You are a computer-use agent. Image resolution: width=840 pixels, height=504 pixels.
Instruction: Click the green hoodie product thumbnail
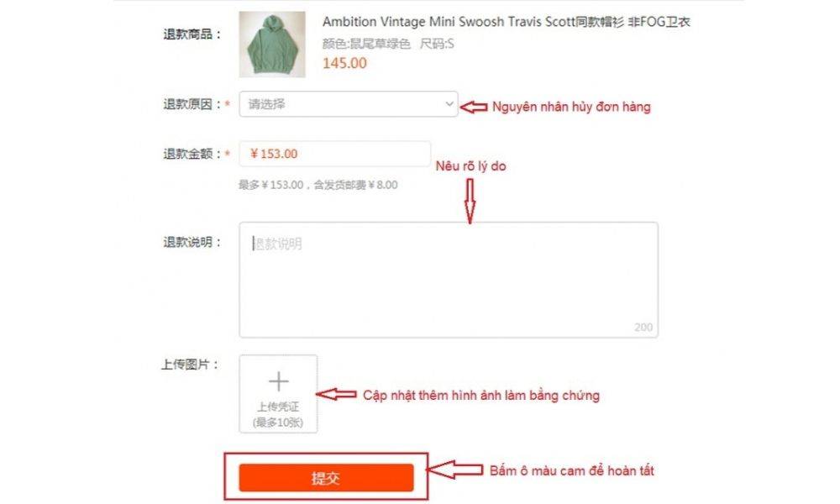272,45
